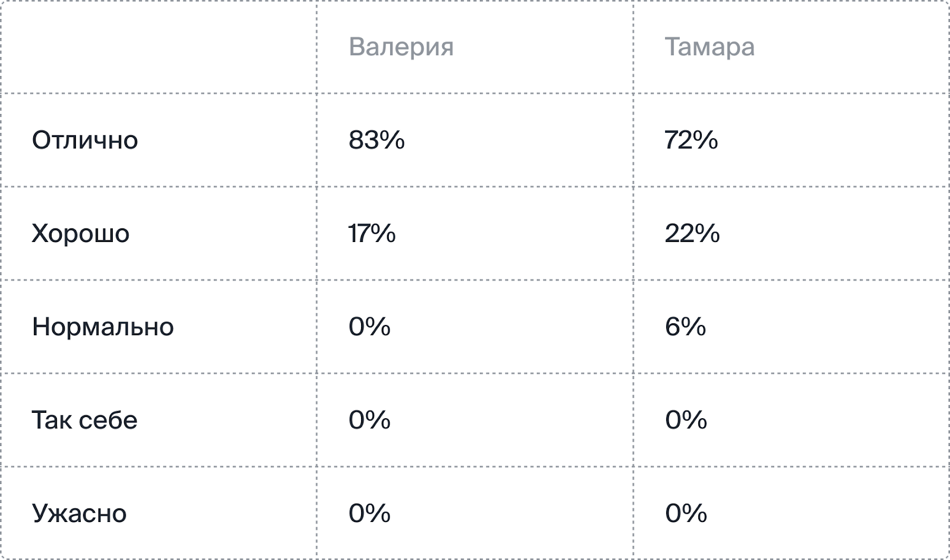Click the Валерия column header
Image resolution: width=950 pixels, height=560 pixels.
(x=401, y=47)
